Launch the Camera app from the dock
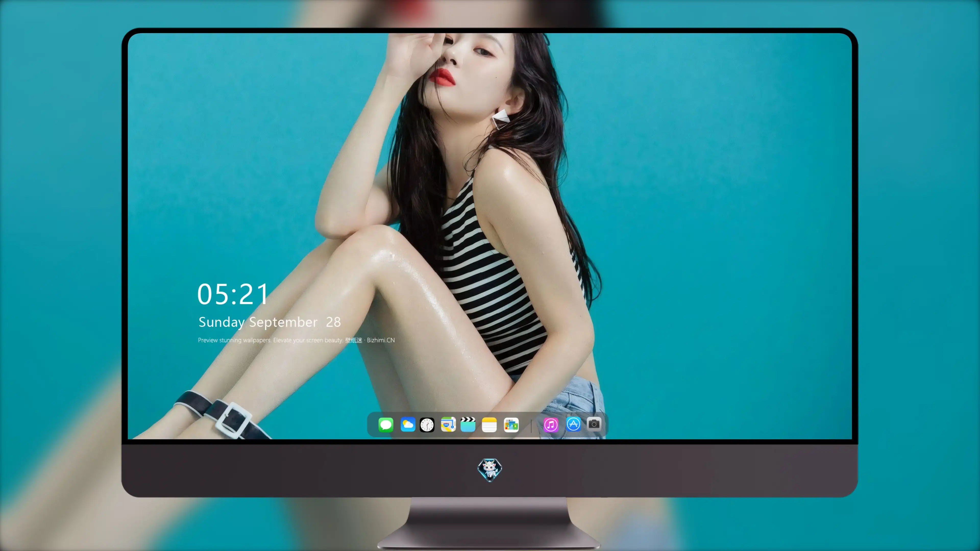This screenshot has height=551, width=980. pyautogui.click(x=594, y=424)
